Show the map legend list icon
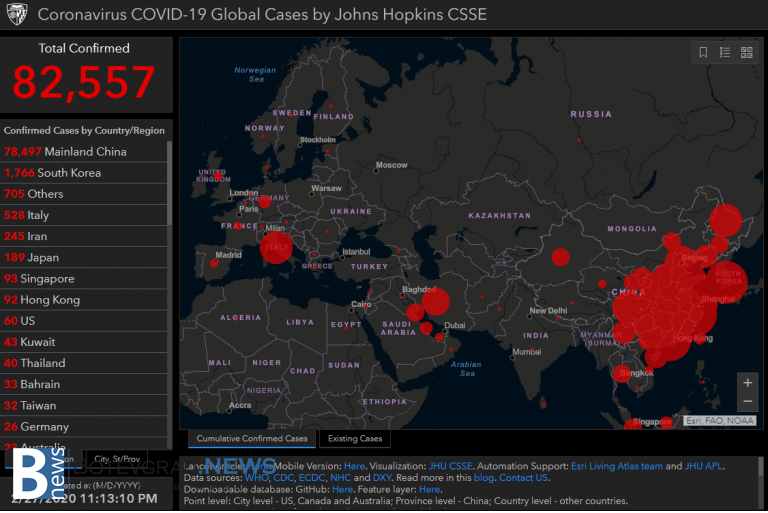 pyautogui.click(x=725, y=53)
